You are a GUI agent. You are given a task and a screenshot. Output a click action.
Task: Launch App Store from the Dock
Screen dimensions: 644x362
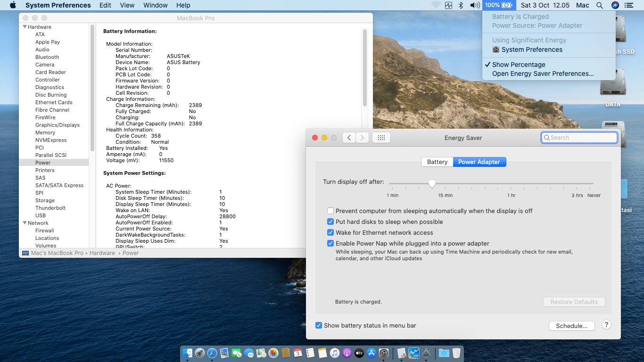click(x=372, y=353)
